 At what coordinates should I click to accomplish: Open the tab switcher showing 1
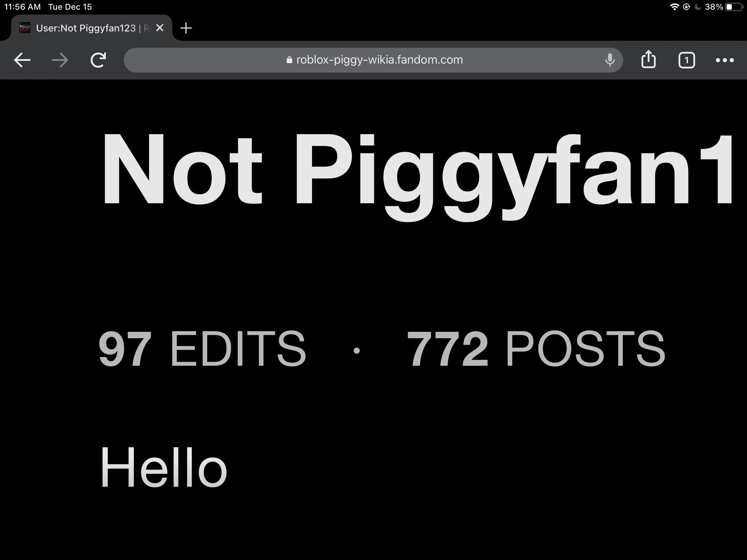coord(686,60)
